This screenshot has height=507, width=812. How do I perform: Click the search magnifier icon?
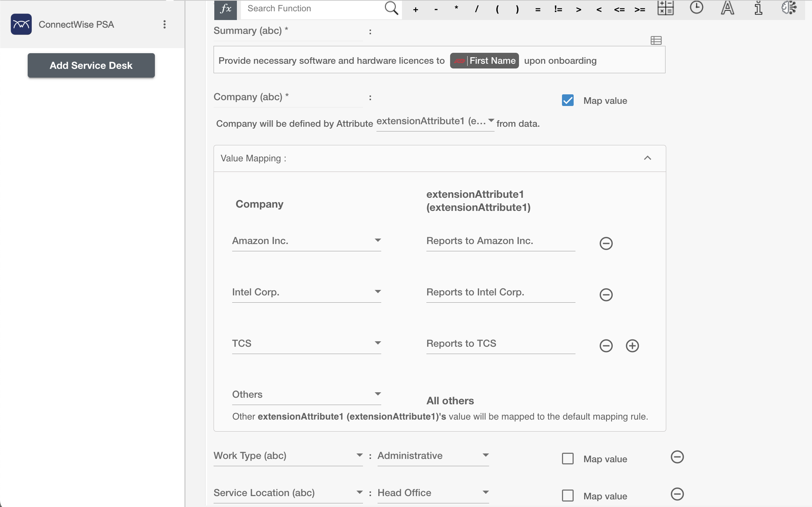coord(391,8)
